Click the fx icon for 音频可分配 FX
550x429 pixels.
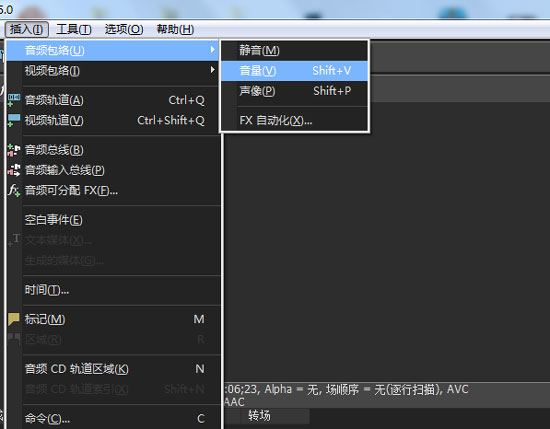14,190
